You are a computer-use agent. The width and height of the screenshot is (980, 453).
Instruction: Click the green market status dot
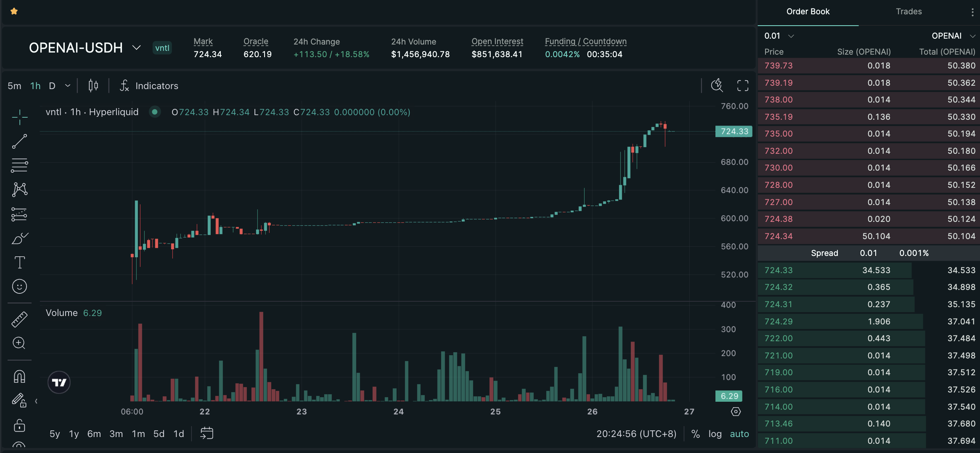pyautogui.click(x=155, y=112)
